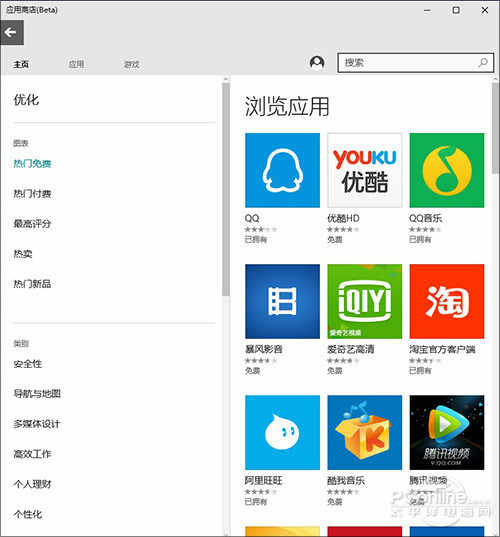Click the QQ app name text
This screenshot has width=500, height=537.
coord(252,218)
